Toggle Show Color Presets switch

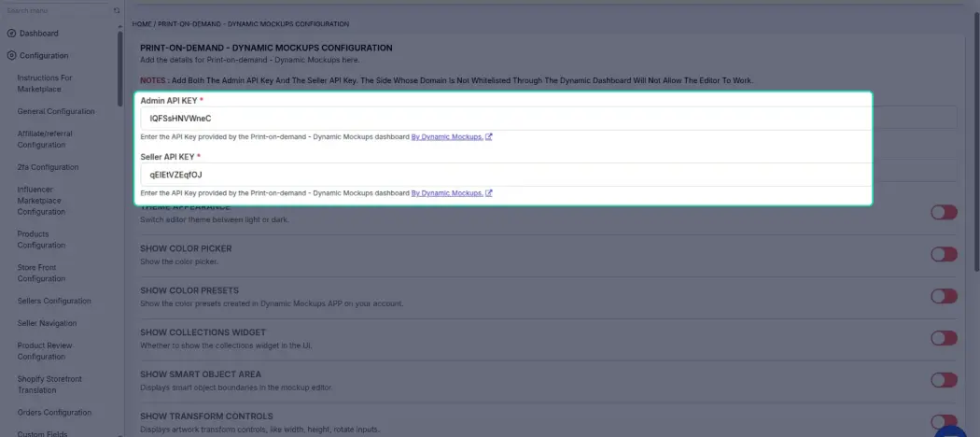click(x=944, y=296)
